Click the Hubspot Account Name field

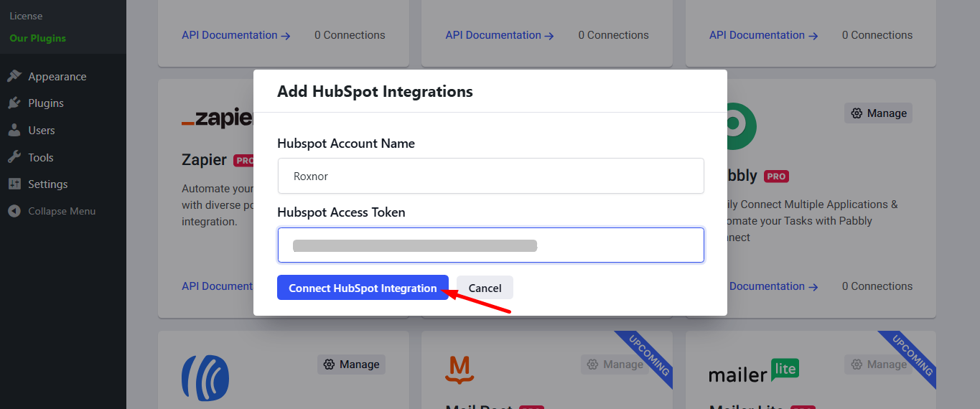pyautogui.click(x=490, y=176)
